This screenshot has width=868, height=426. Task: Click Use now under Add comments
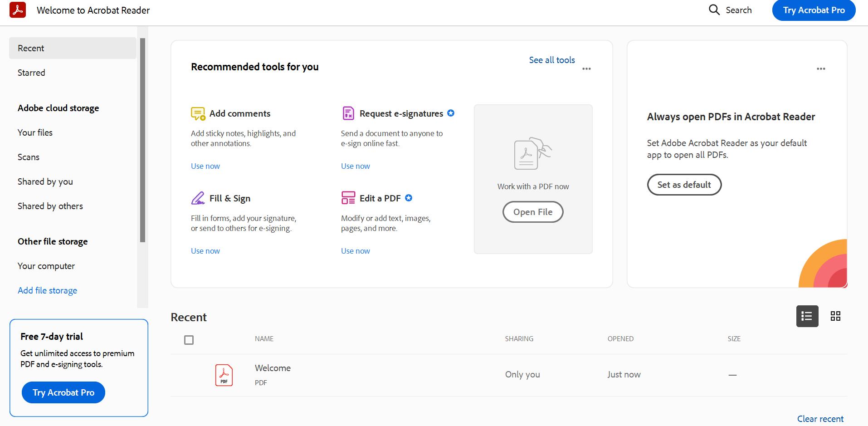[x=205, y=166]
